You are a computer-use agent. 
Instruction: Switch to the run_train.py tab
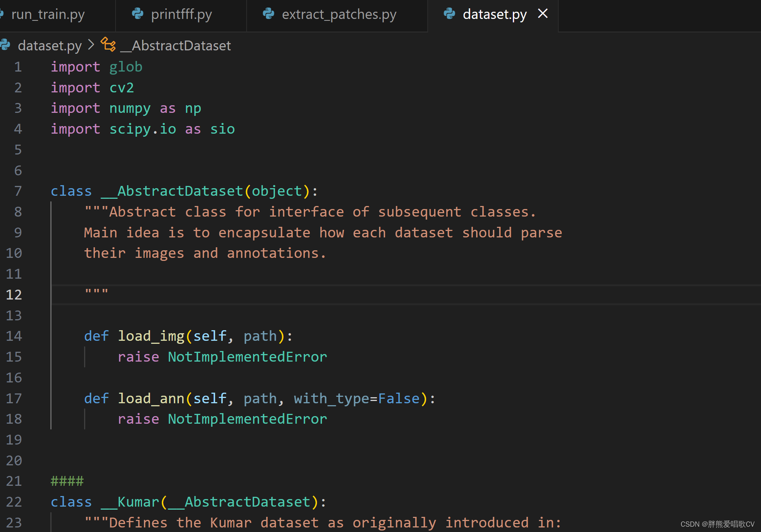click(x=48, y=14)
